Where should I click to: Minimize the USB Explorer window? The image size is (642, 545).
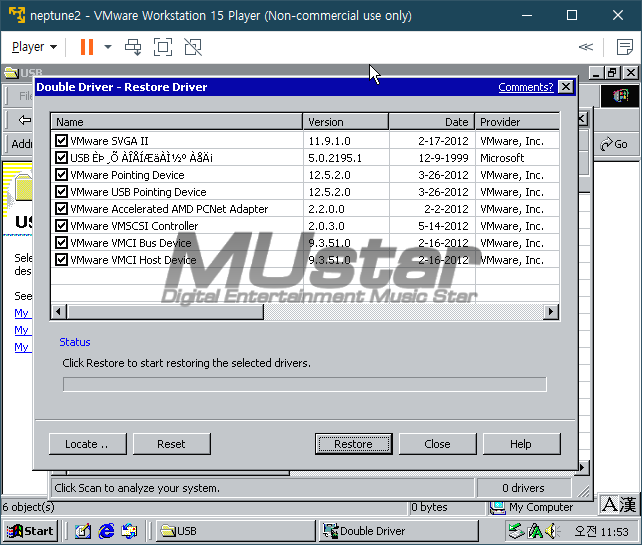[596, 73]
